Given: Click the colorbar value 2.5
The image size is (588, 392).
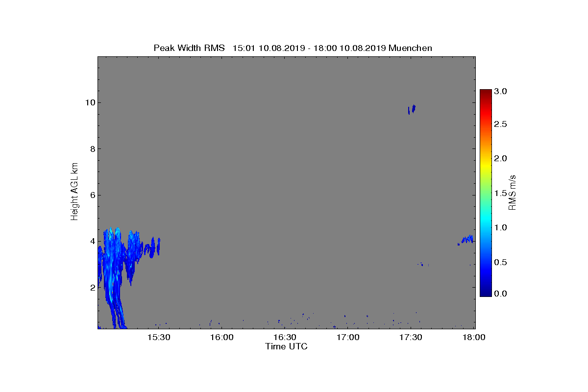Looking at the screenshot, I should tap(500, 124).
